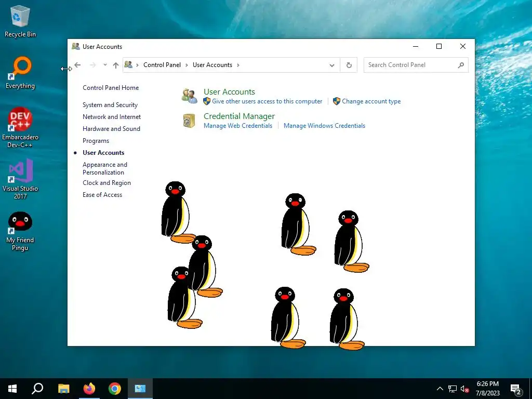The image size is (532, 399).
Task: Expand chevron after User Accounts breadcrumb
Action: [x=238, y=65]
